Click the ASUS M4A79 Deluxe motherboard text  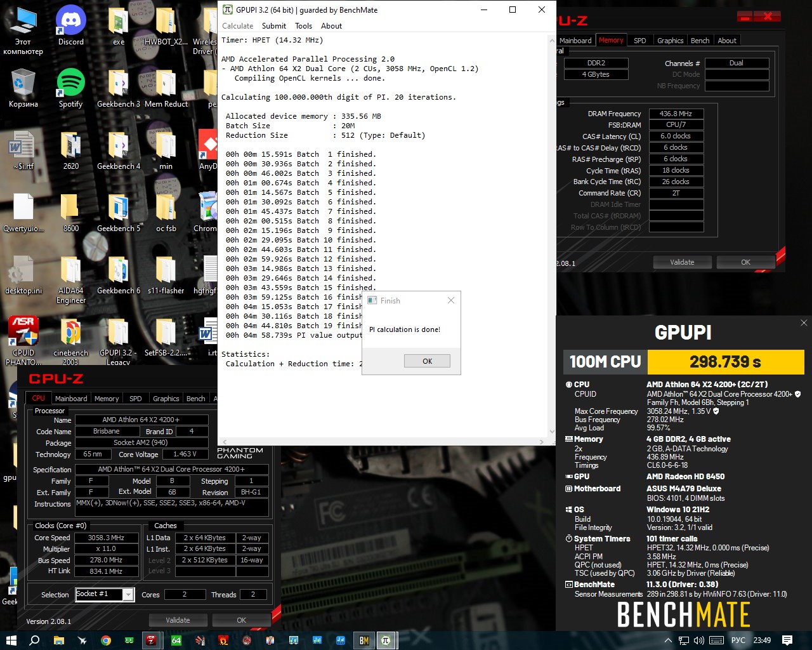click(x=684, y=489)
